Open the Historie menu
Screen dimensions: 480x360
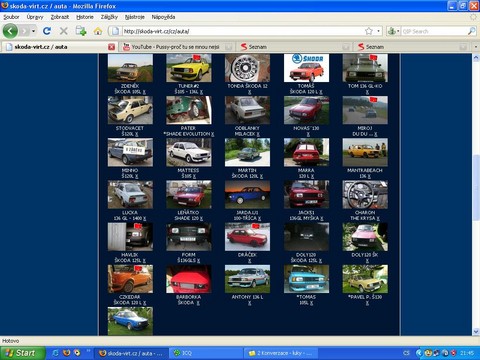[x=85, y=17]
